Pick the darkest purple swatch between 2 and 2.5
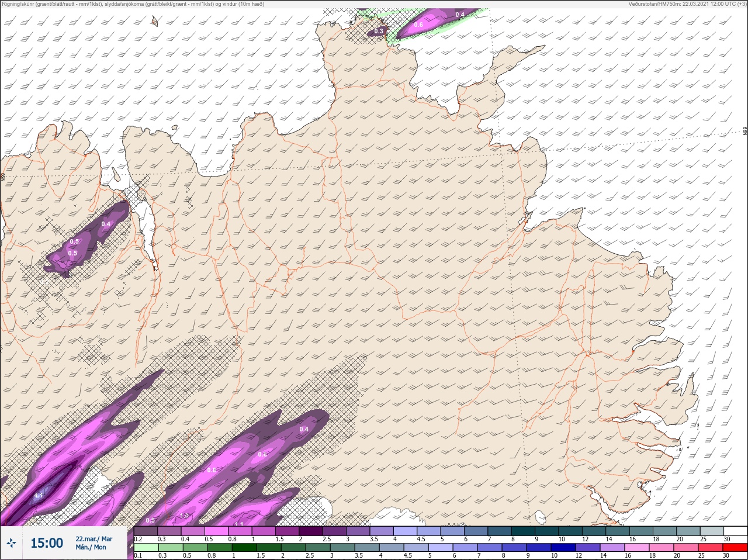 pyautogui.click(x=311, y=531)
